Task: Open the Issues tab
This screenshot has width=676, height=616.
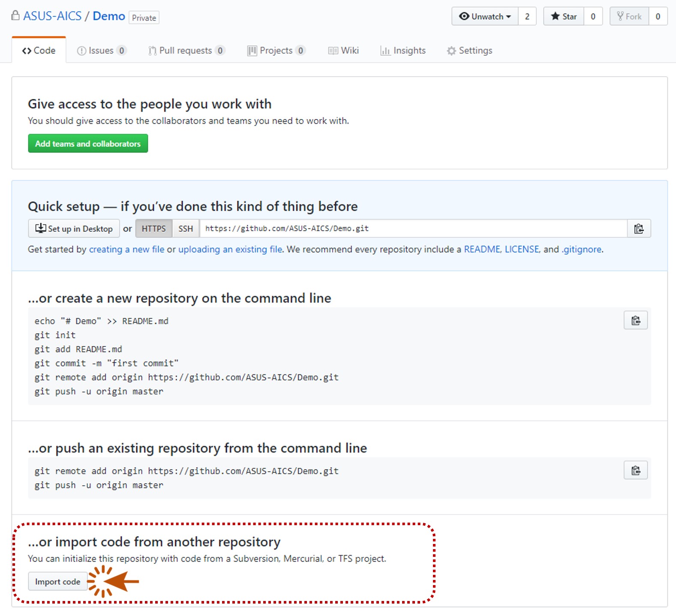Action: 102,51
